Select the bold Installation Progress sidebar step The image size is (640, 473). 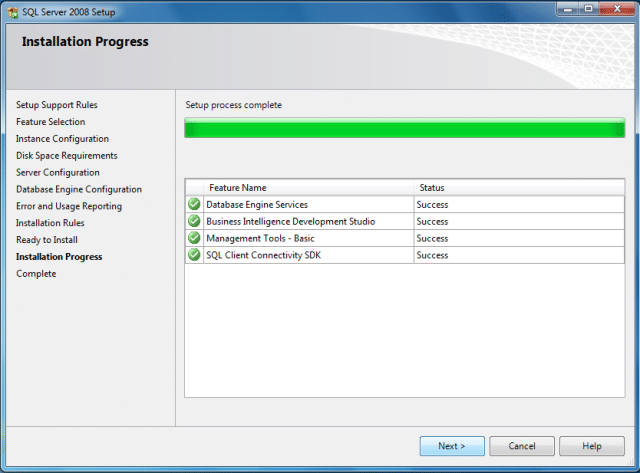tap(59, 257)
